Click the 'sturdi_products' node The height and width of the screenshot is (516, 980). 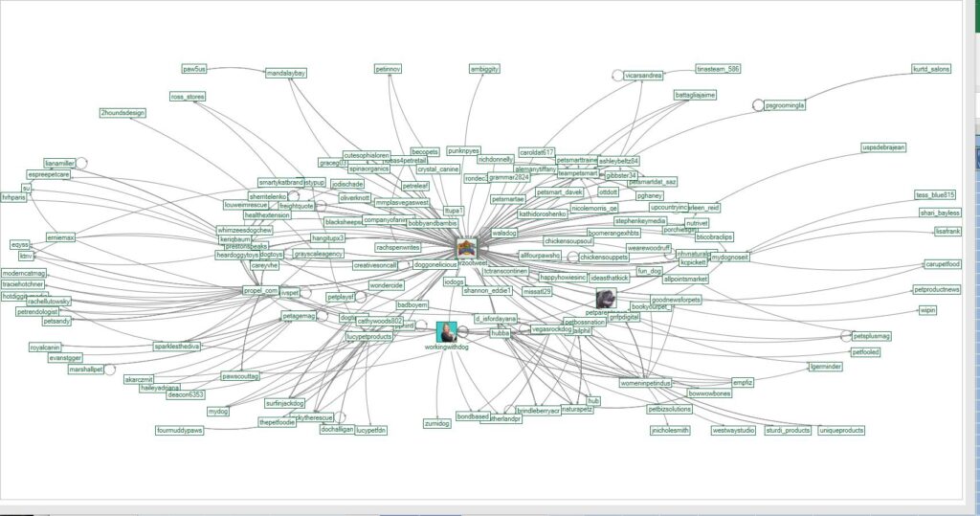pyautogui.click(x=788, y=430)
